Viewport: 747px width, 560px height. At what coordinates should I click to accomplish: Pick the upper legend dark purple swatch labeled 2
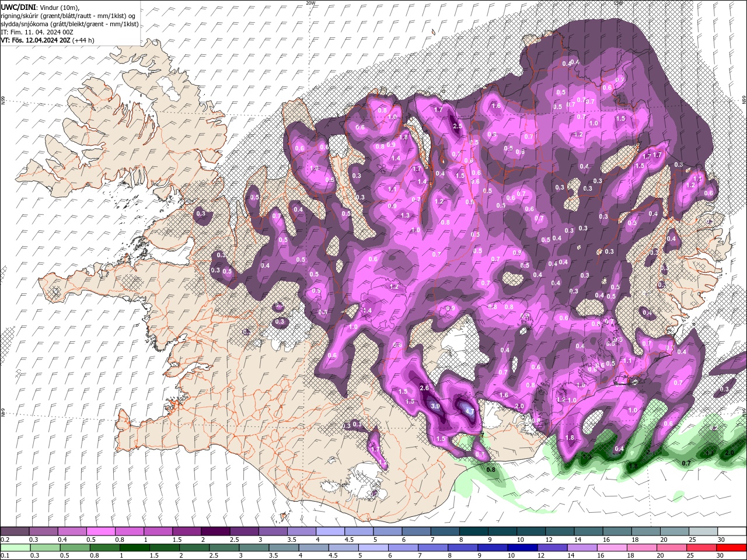click(x=215, y=531)
